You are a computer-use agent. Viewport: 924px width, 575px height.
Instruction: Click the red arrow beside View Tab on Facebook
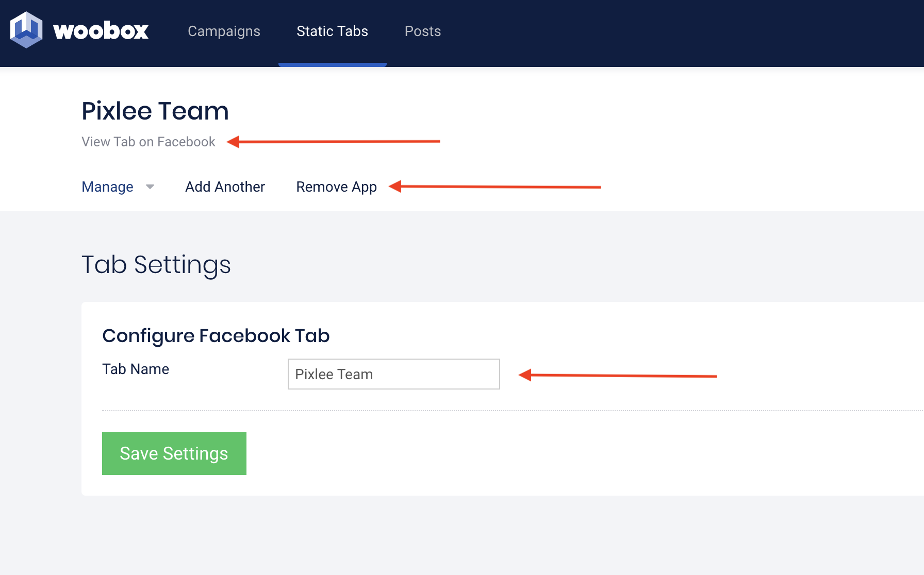coord(334,141)
